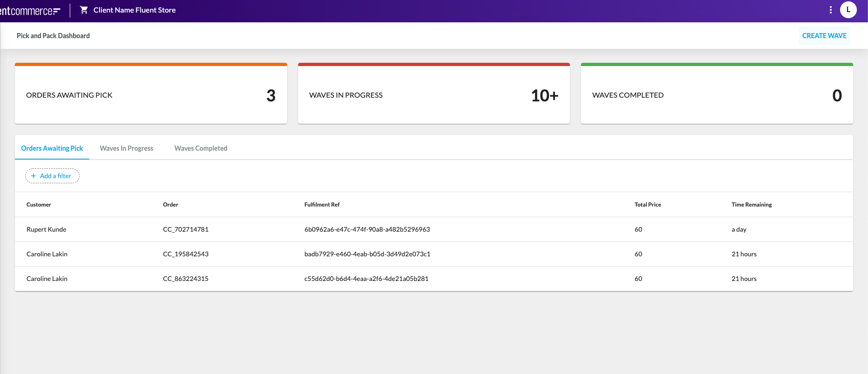Image resolution: width=868 pixels, height=374 pixels.
Task: Open order CC_863224315
Action: click(x=186, y=279)
